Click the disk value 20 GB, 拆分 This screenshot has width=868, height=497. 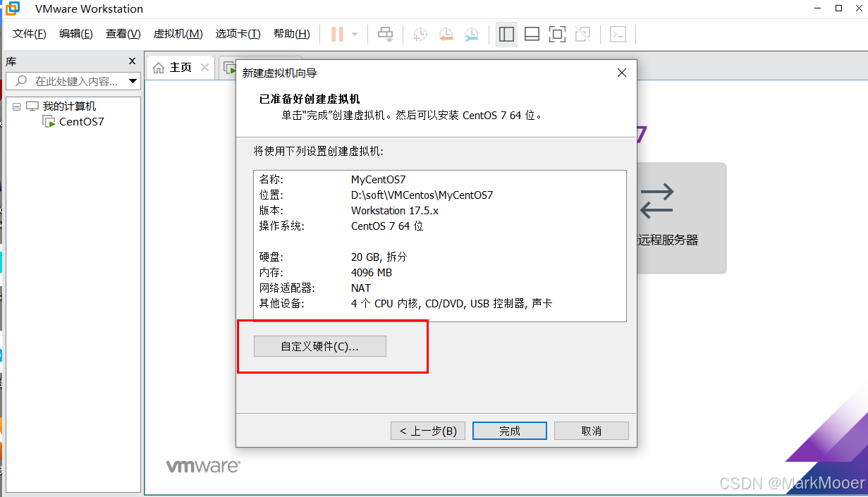(x=379, y=257)
